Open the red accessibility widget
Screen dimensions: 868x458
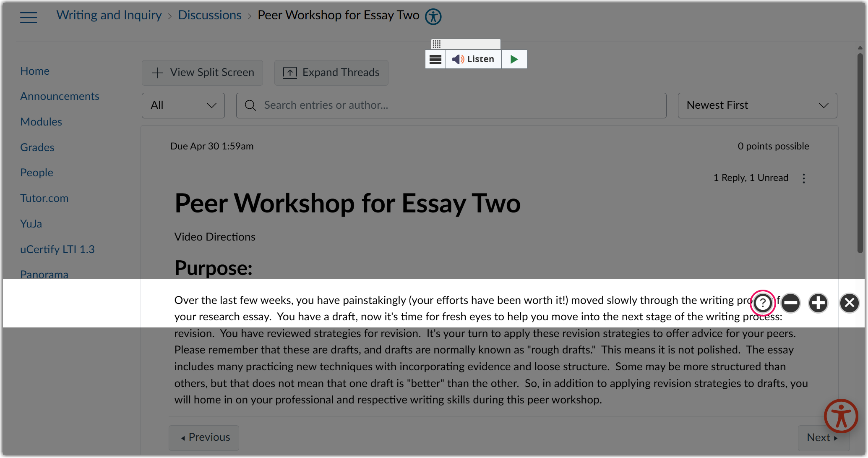841,416
